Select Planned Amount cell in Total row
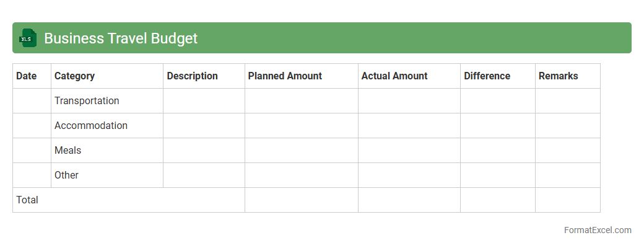The image size is (644, 248). [x=301, y=200]
